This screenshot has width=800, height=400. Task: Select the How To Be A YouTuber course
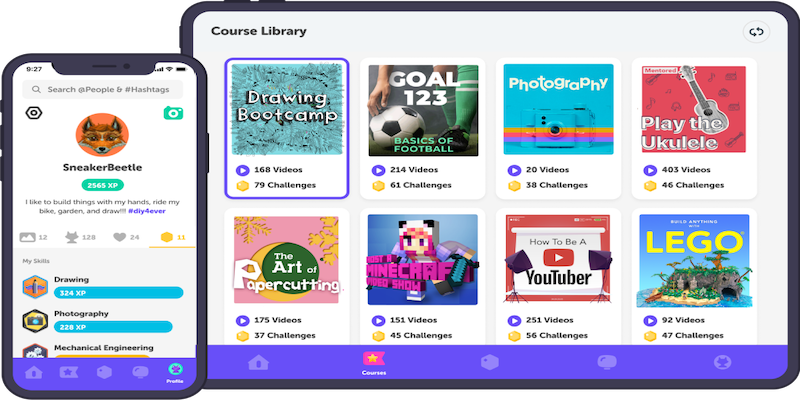559,260
